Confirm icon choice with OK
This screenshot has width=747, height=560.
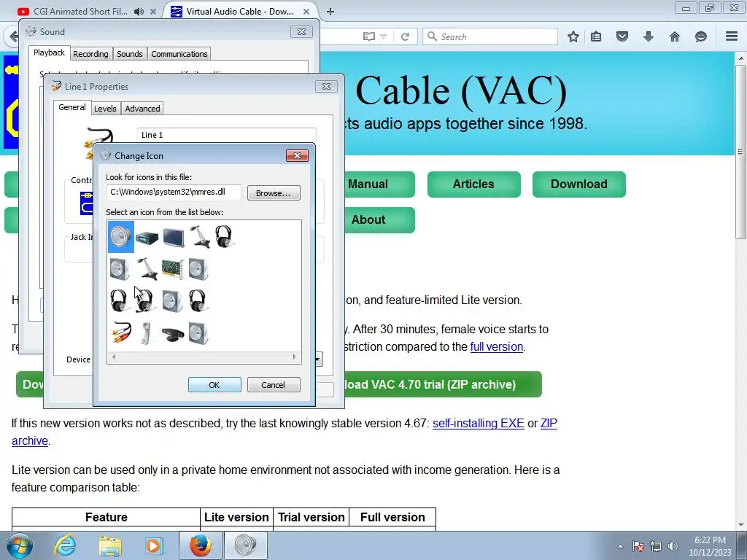[214, 385]
